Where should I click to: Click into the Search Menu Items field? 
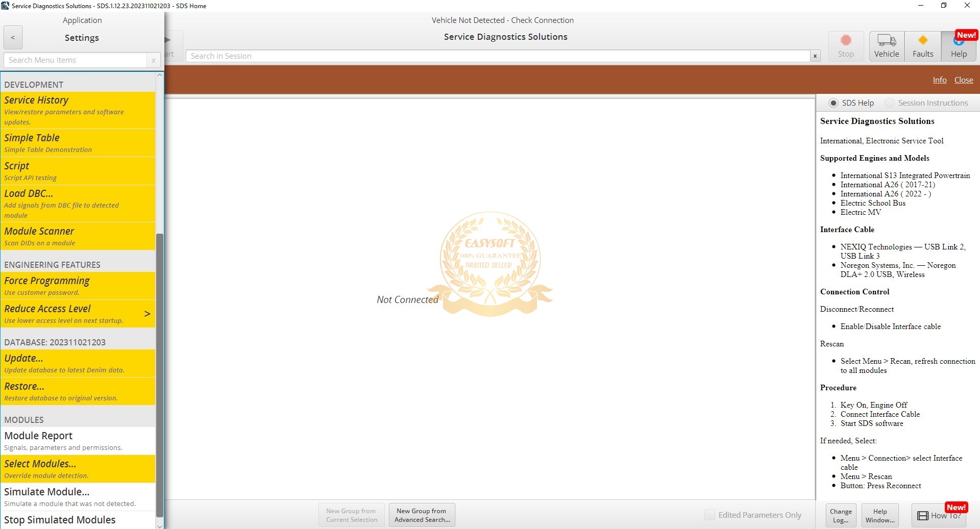[76, 60]
